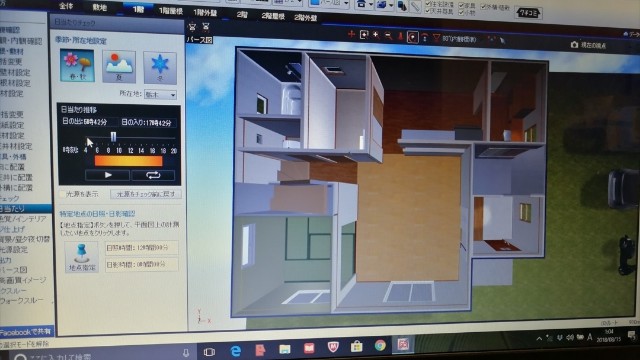Select 背景/昼夕夜切替 in the left sidebar
The width and height of the screenshot is (640, 360).
[x=25, y=239]
